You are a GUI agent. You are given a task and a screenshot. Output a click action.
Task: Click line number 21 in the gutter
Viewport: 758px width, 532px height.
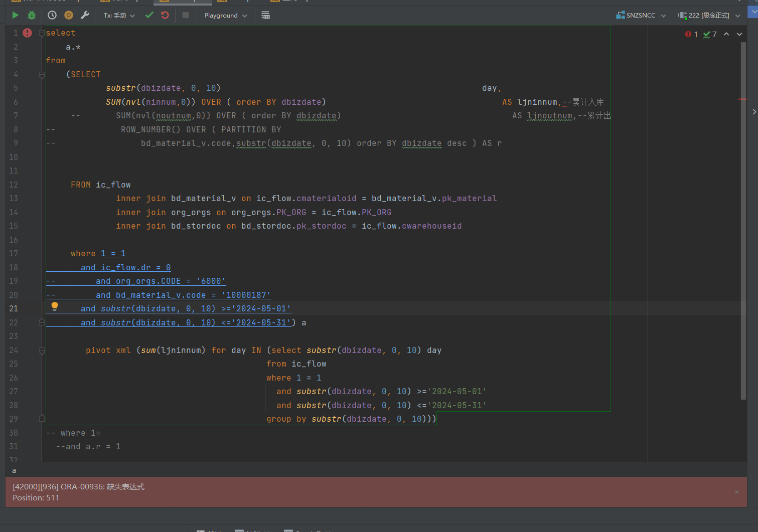(14, 309)
